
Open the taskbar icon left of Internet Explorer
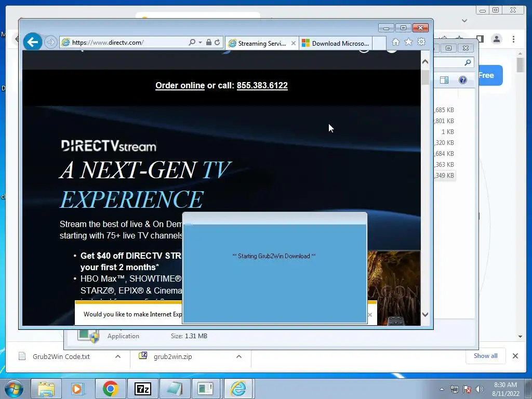206,389
